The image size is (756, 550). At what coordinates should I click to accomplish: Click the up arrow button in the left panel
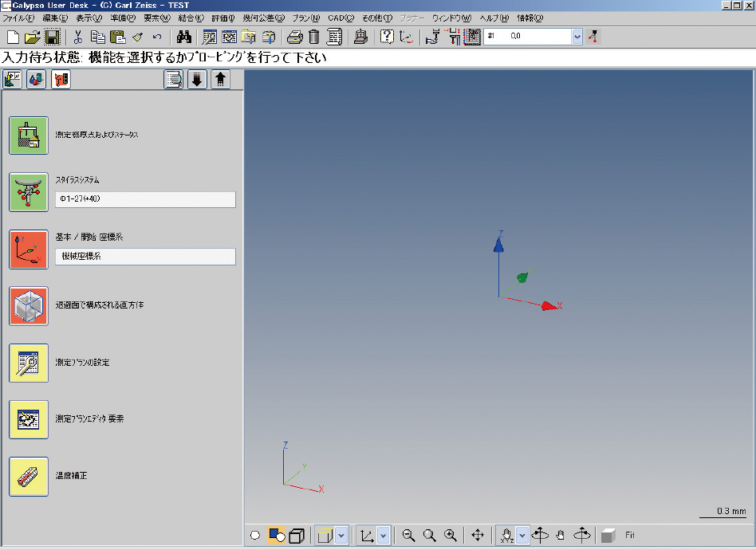(x=220, y=79)
